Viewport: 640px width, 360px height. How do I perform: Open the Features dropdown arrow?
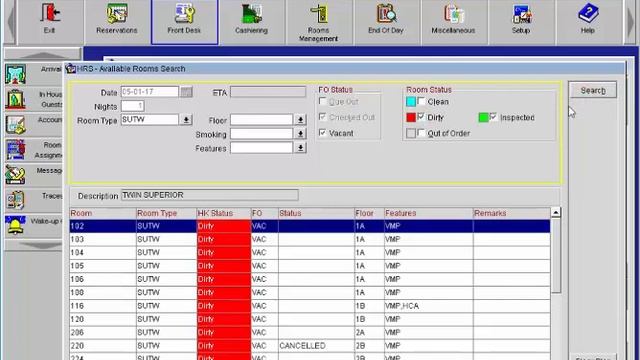(300, 148)
